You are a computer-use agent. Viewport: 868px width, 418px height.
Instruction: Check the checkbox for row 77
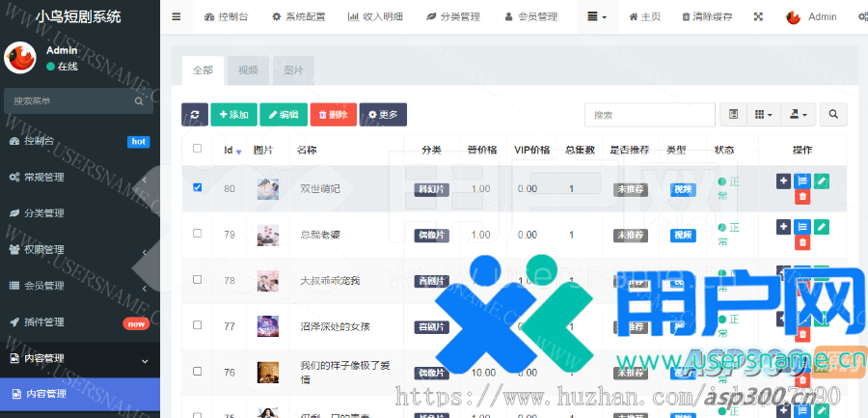[x=197, y=325]
